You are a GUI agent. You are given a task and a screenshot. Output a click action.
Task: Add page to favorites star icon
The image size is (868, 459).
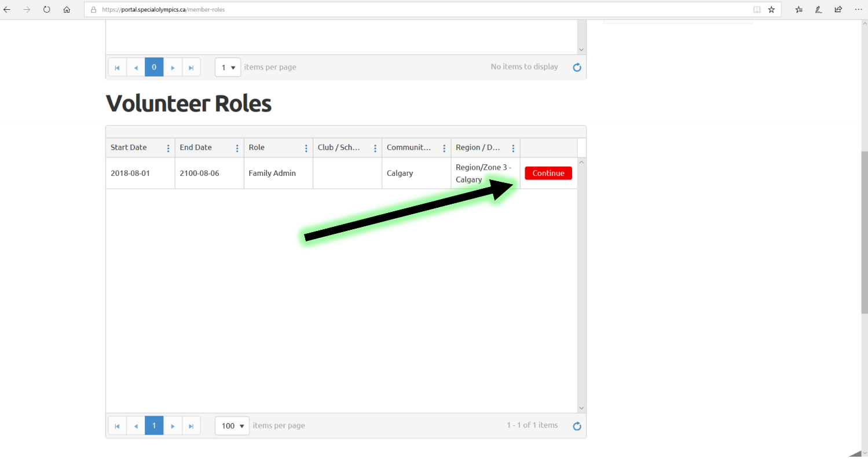[771, 9]
